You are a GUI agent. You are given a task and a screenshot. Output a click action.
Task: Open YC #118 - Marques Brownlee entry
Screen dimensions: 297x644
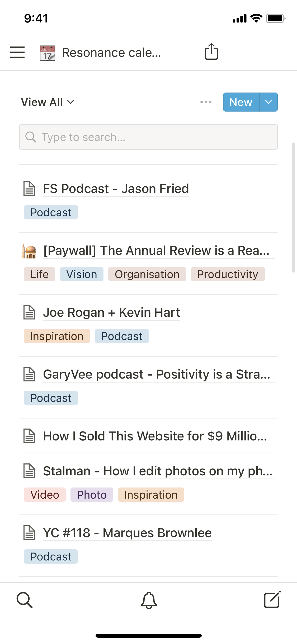(127, 533)
